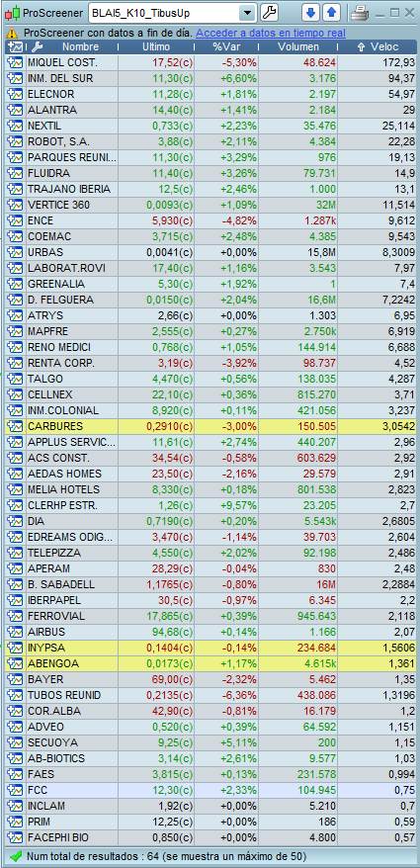Sort by the %Var column header

click(226, 47)
